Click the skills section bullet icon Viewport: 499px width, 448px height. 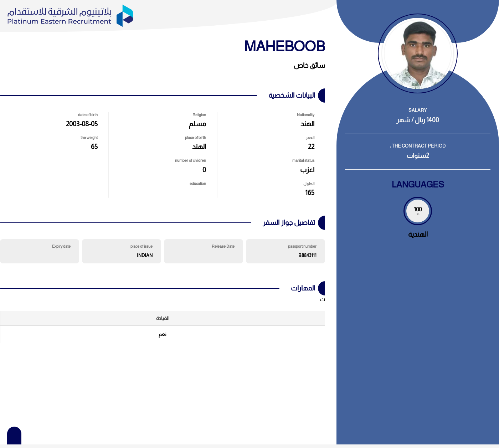pos(321,288)
